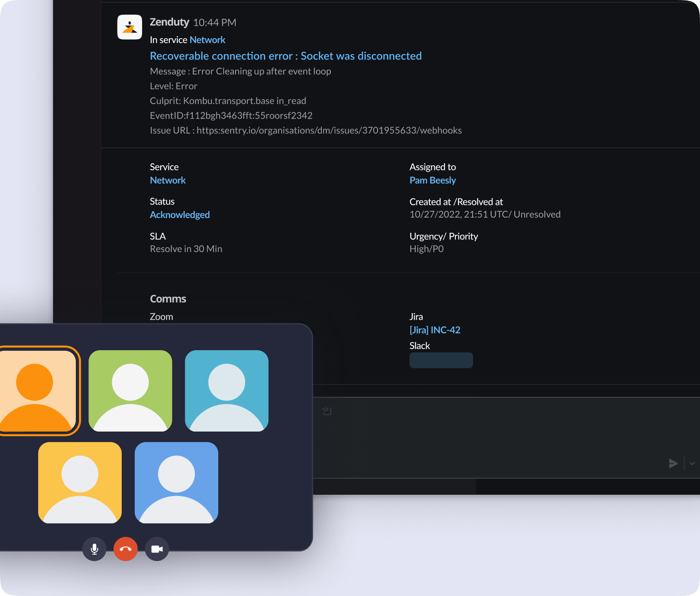End the call with the red hang-up button
The image size is (700, 596).
pyautogui.click(x=126, y=549)
